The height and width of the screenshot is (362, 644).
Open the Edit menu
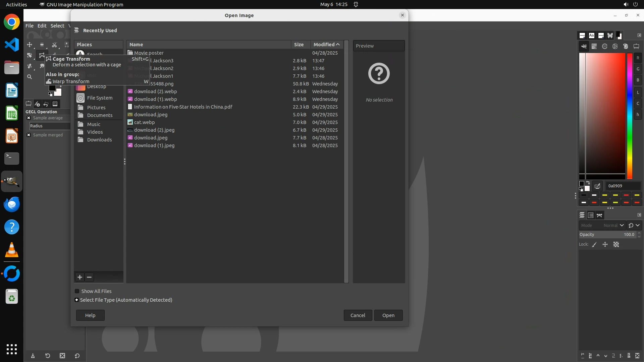[42, 26]
